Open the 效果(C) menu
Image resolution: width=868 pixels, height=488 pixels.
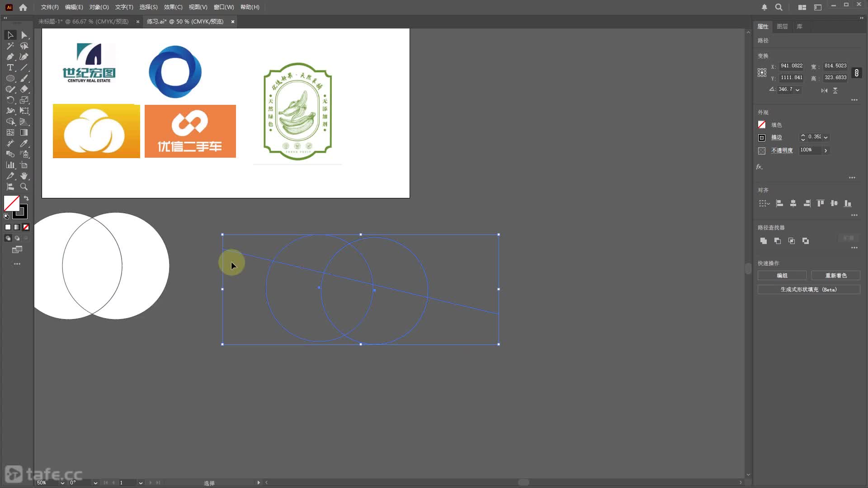(x=173, y=7)
